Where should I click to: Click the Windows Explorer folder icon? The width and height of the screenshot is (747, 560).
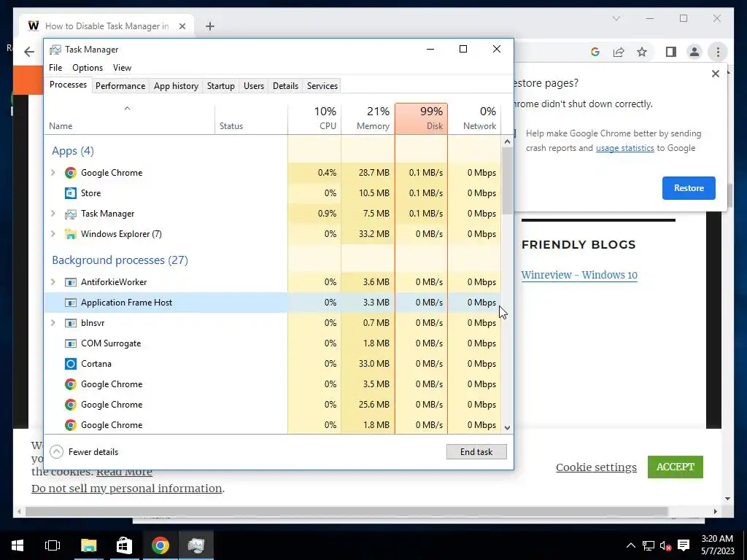point(71,234)
